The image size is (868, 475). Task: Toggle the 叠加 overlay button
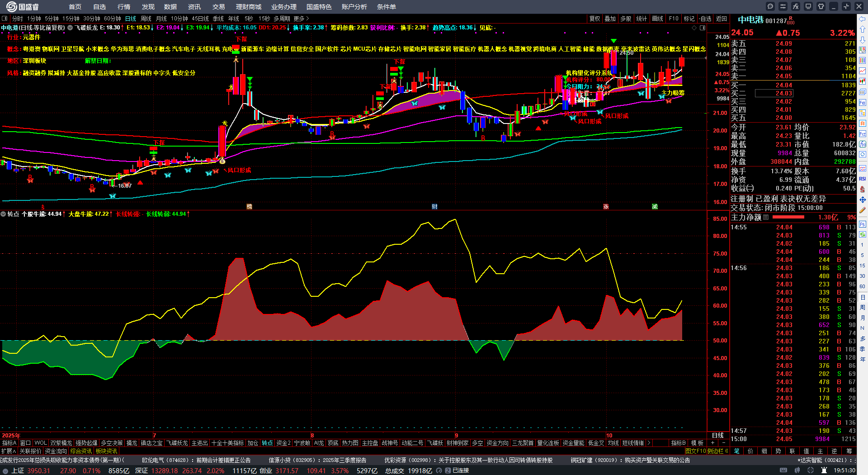click(610, 19)
